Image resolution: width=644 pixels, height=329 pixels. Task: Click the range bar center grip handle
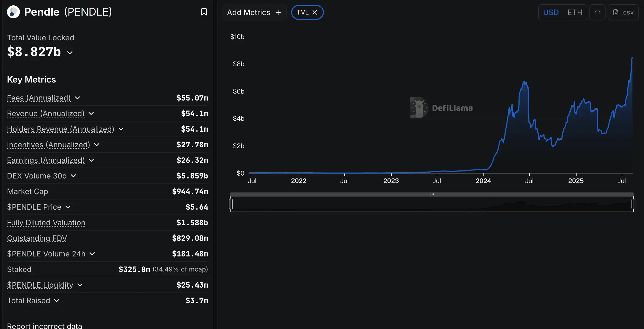click(x=432, y=194)
